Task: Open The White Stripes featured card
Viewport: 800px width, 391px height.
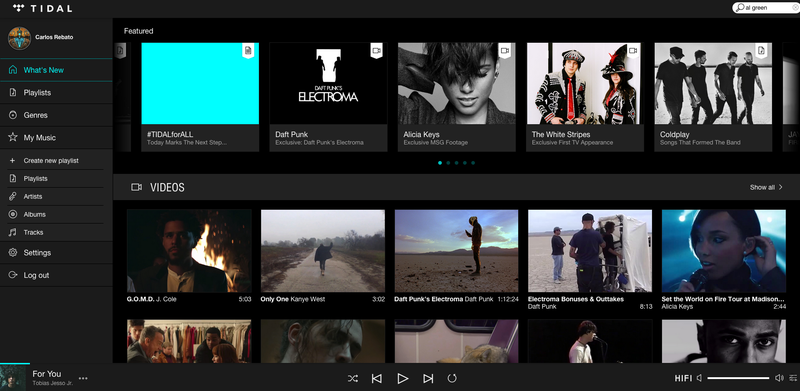Action: click(585, 97)
